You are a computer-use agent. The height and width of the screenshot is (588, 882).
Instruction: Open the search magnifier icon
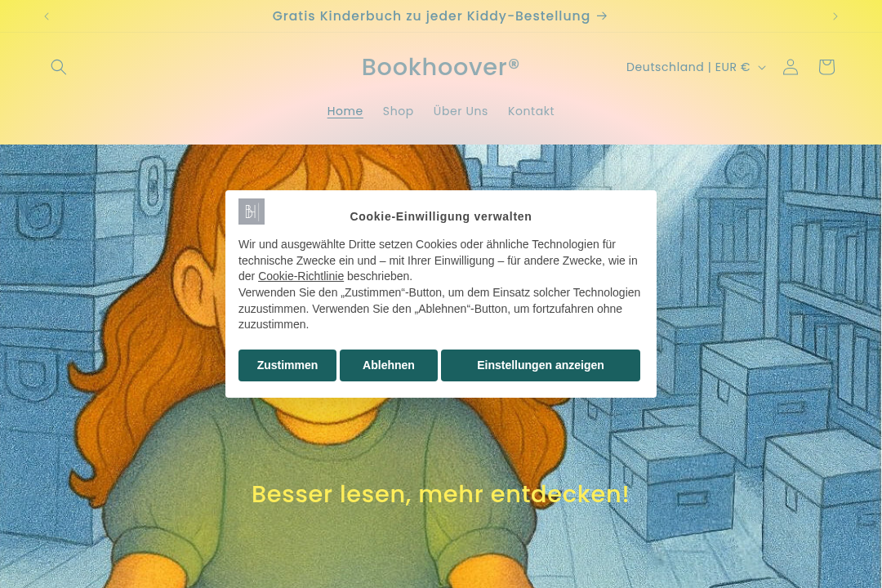pyautogui.click(x=59, y=67)
